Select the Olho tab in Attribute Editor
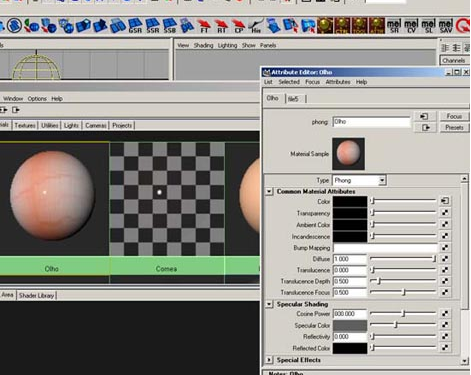Screen dimensions: 471x375 [272, 98]
